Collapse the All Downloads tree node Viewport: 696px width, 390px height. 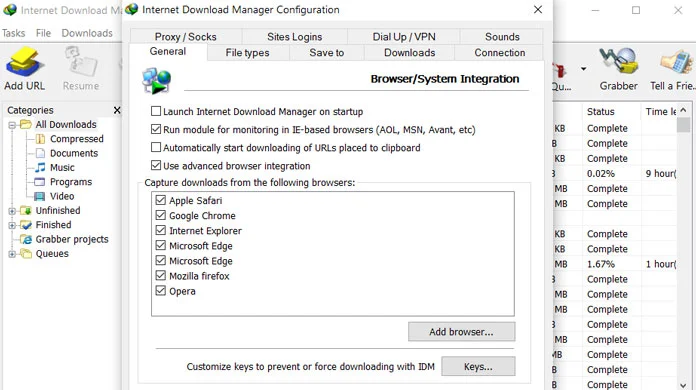[x=12, y=125]
